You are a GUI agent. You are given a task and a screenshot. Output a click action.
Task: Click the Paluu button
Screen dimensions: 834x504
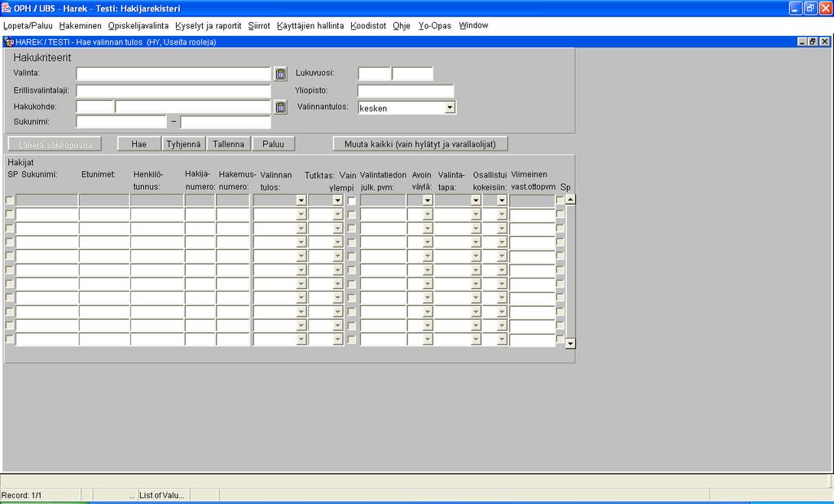[x=273, y=144]
